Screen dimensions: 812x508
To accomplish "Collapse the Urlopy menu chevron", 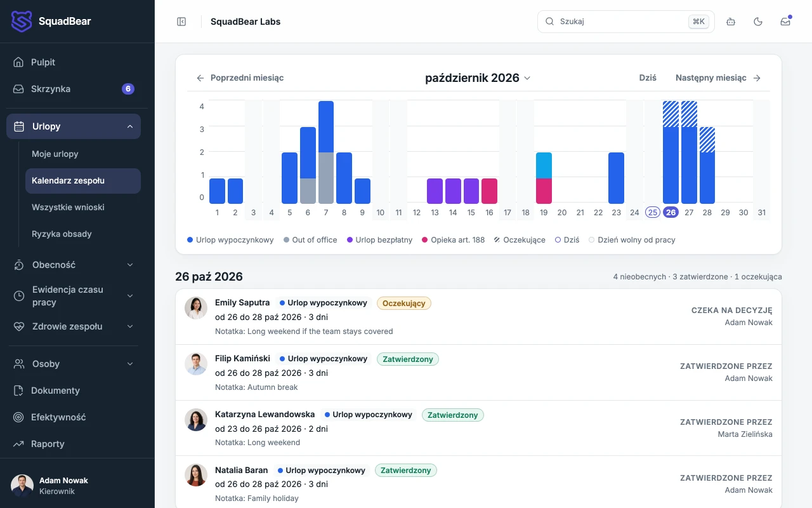I will pyautogui.click(x=130, y=126).
